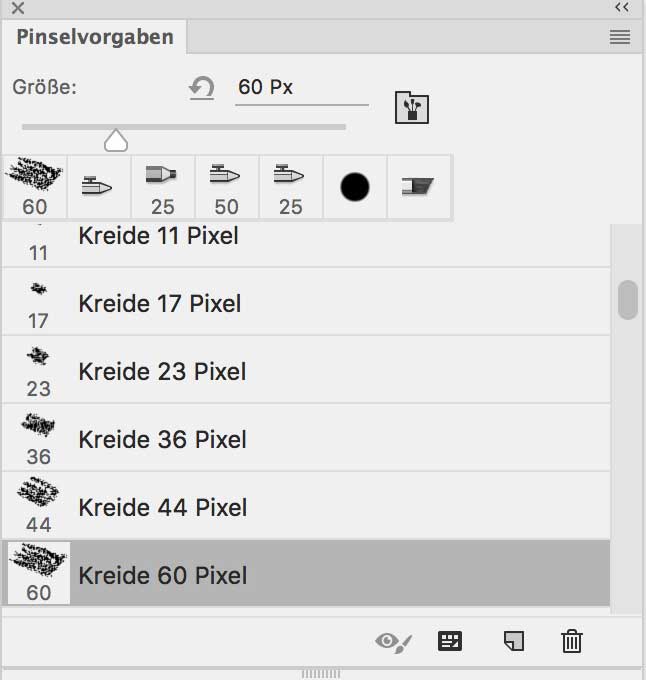The width and height of the screenshot is (646, 680).
Task: Collapse the panel with double chevrons
Action: click(622, 8)
